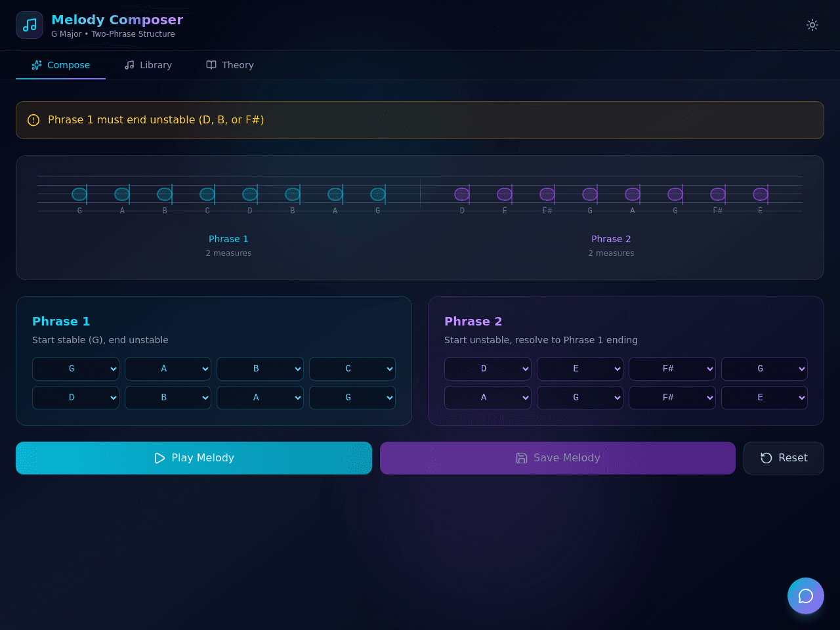Screen dimensions: 840x630
Task: Open Phrase 2 last note dropdown showing E
Action: (x=765, y=398)
